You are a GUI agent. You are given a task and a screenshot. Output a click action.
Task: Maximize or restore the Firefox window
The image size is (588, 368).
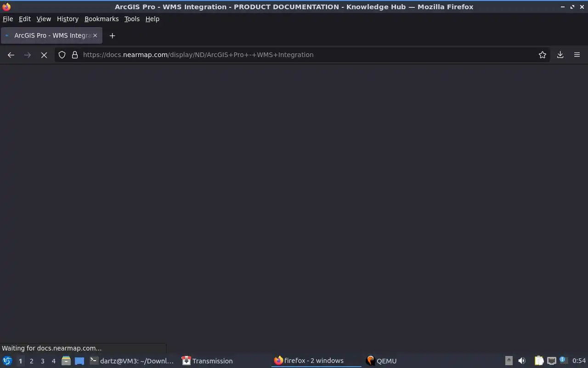(572, 7)
